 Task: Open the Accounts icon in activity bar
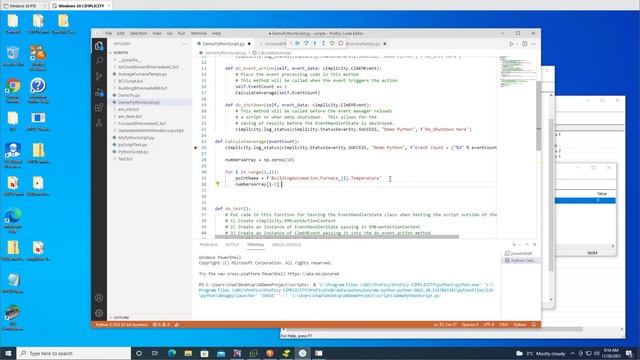coord(99,298)
